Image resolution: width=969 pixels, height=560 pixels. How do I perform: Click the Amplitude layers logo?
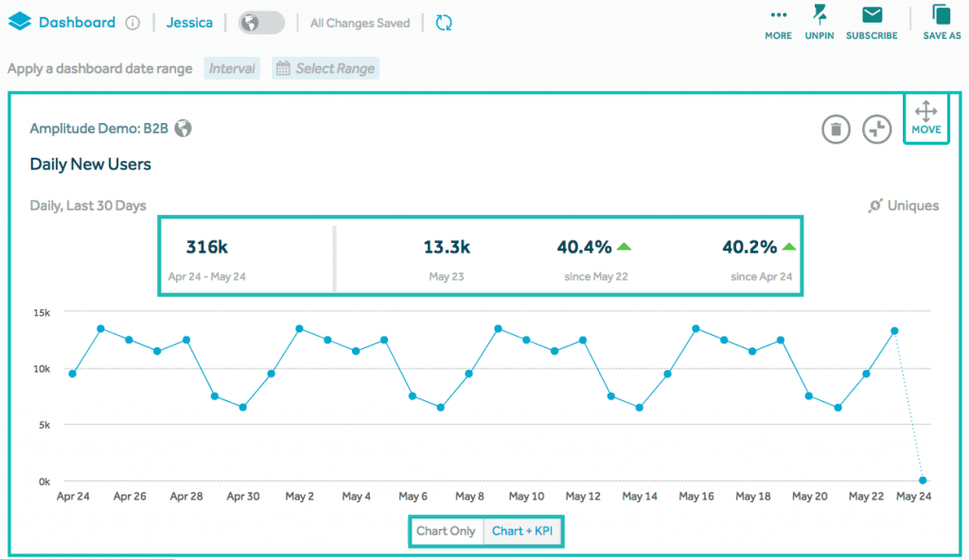point(21,21)
